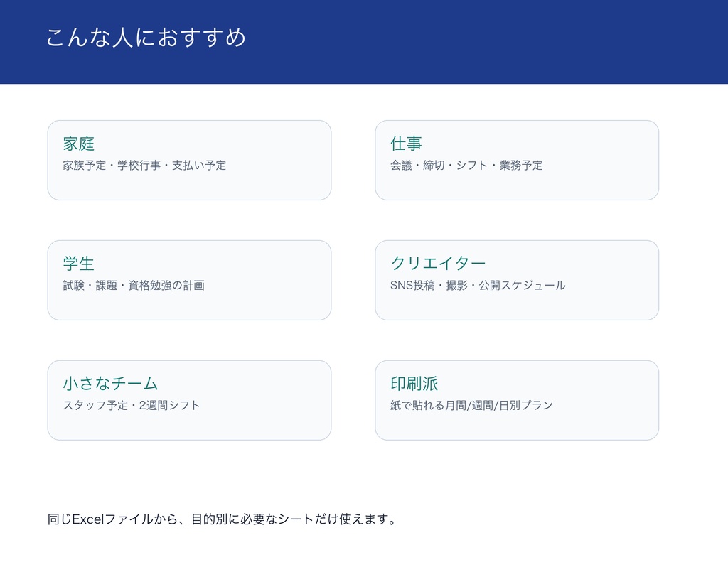Viewport: 728px width, 582px height.
Task: Click 試験・課題・資格勉強の計画 description
Action: 134,285
